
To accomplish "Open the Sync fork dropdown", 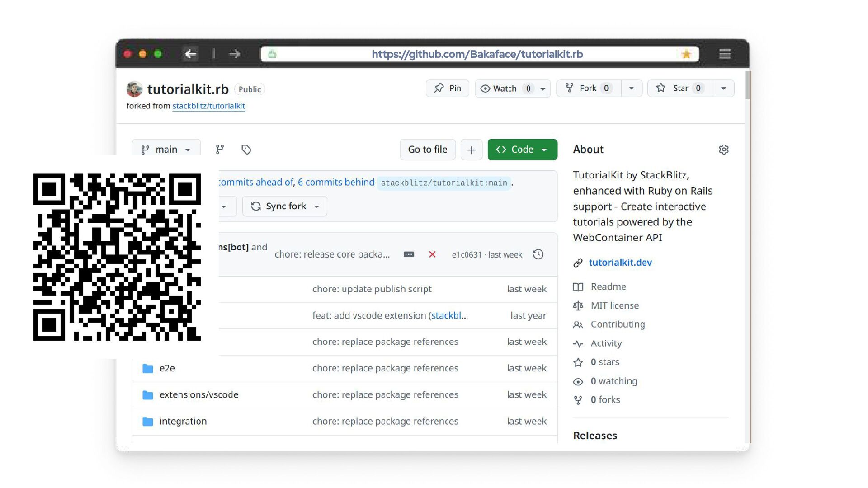I will [285, 206].
